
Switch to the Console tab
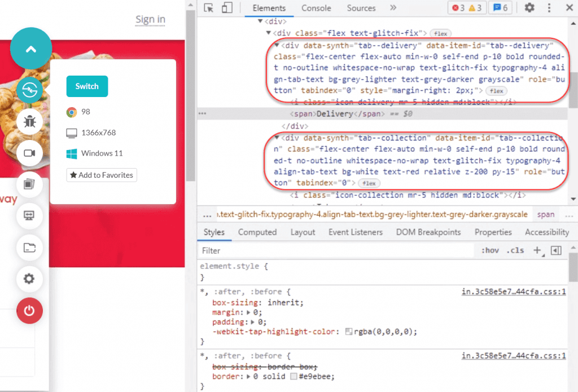[316, 8]
